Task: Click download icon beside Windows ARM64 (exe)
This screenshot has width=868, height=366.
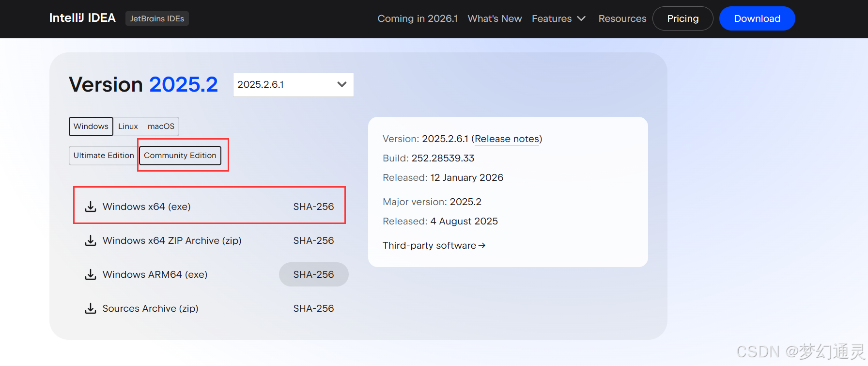Action: [x=91, y=274]
